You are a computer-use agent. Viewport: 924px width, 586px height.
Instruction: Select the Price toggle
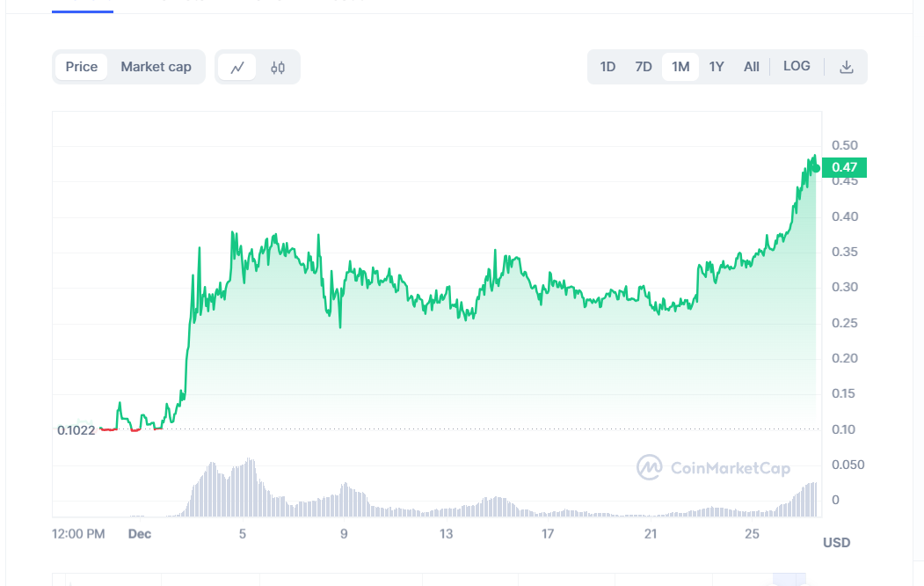pos(82,67)
